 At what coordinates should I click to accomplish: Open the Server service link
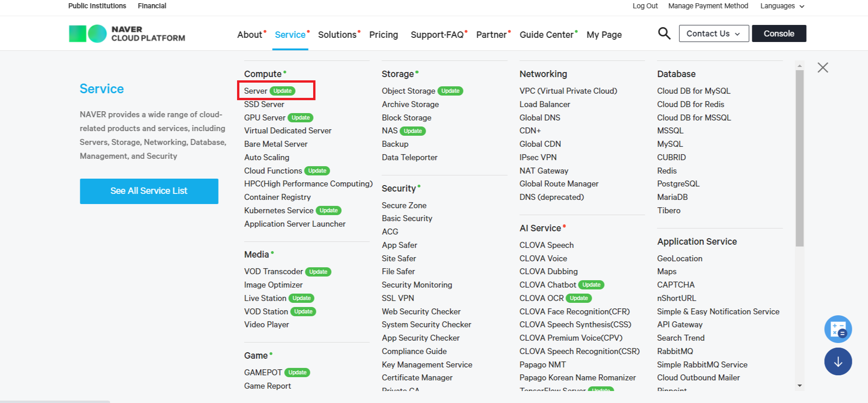(256, 91)
